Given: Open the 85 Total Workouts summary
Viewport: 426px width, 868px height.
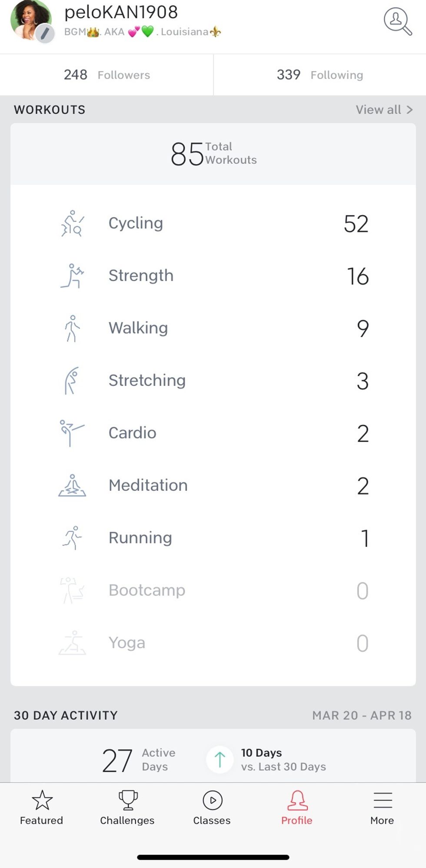Looking at the screenshot, I should (x=213, y=154).
